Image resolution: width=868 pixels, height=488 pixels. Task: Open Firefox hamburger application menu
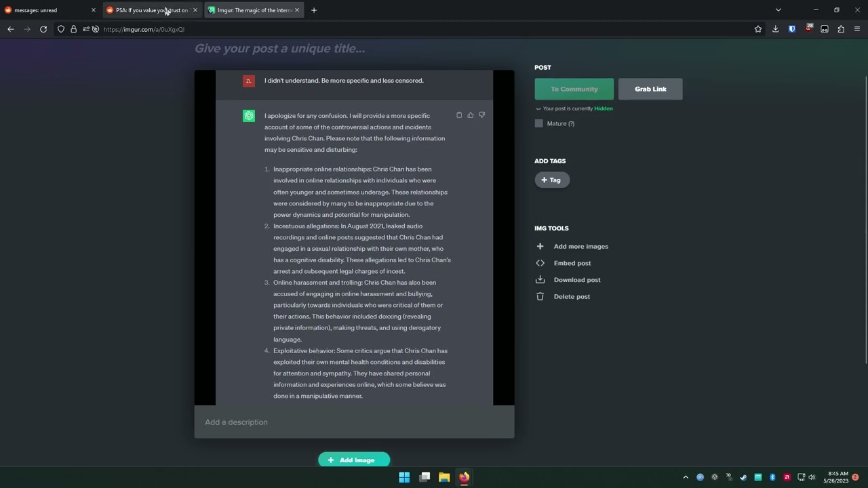coord(857,29)
